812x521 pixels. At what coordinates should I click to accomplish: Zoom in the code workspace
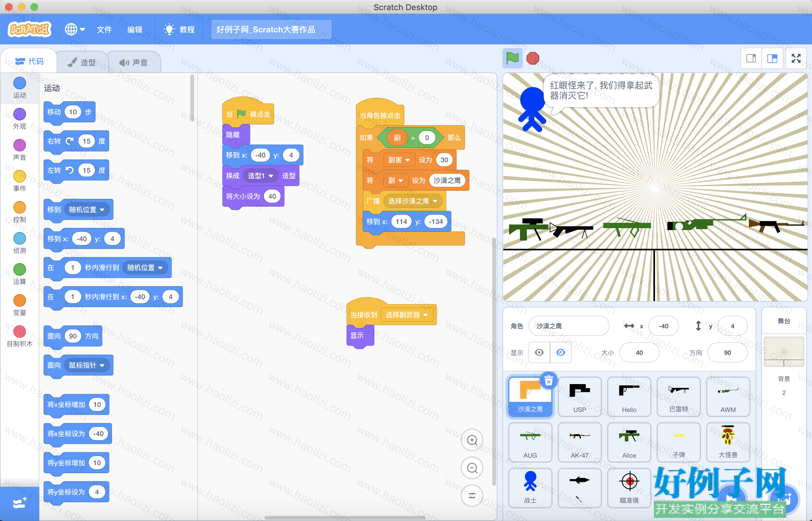472,440
